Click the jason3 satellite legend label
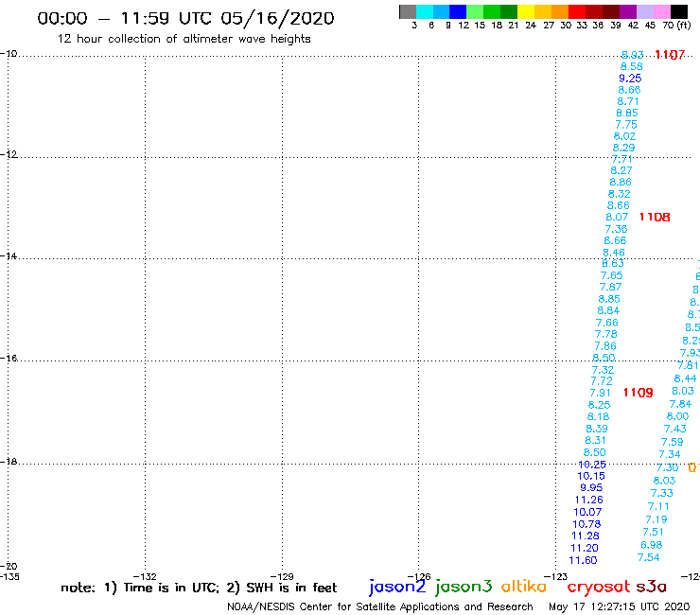Image resolution: width=700 pixels, height=615 pixels. click(464, 587)
